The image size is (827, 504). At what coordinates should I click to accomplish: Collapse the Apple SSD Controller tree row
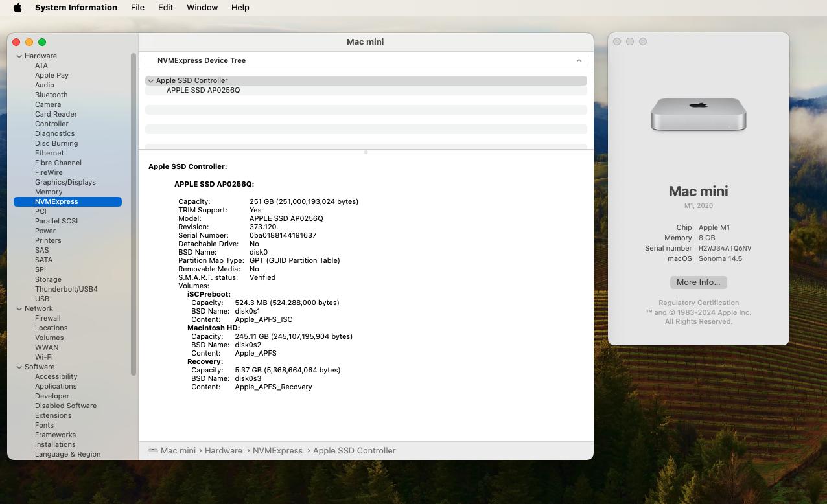point(151,81)
